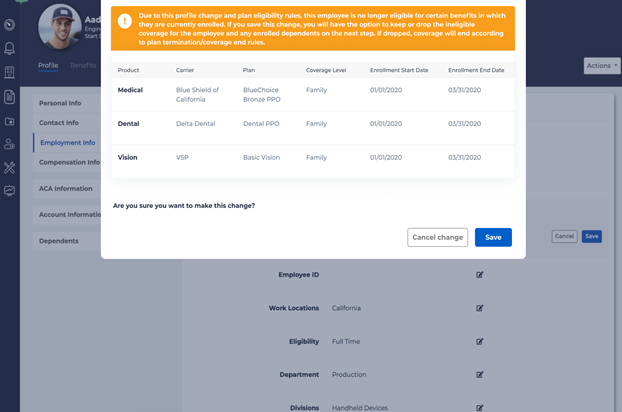The height and width of the screenshot is (412, 622).
Task: Confirm with the dialog Save button
Action: pyautogui.click(x=493, y=237)
